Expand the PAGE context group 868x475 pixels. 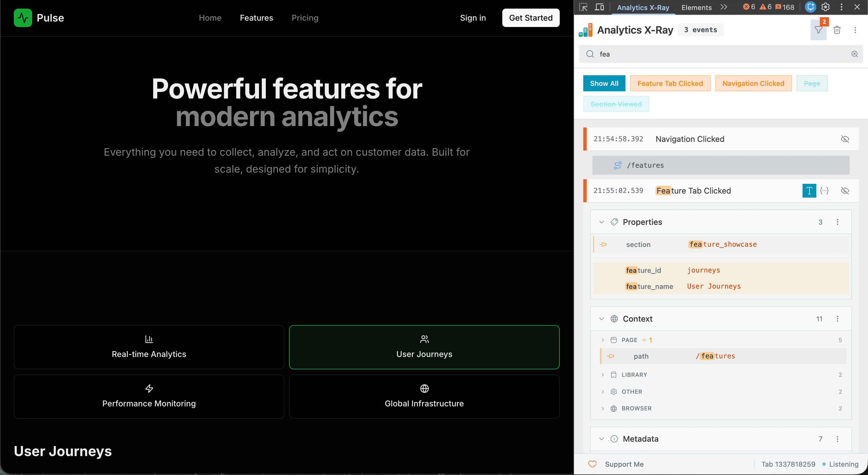602,340
